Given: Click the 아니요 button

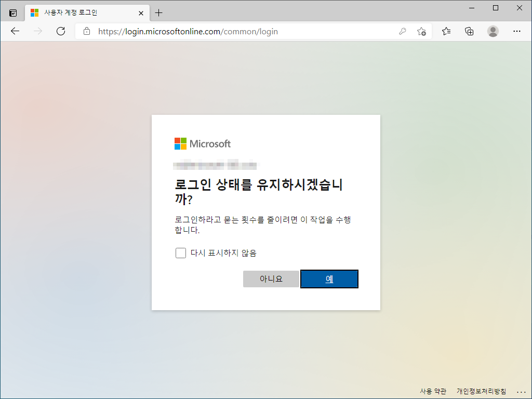Looking at the screenshot, I should [271, 279].
